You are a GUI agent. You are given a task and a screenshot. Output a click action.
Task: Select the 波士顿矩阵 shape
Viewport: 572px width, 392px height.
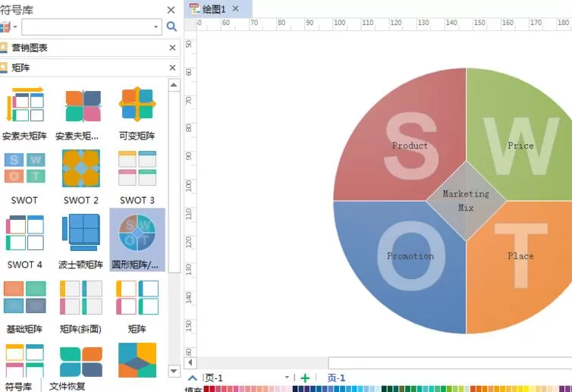81,232
